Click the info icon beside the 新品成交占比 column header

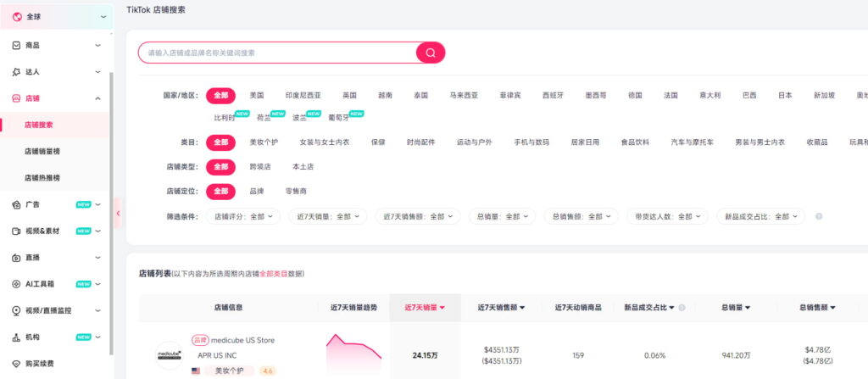point(682,308)
